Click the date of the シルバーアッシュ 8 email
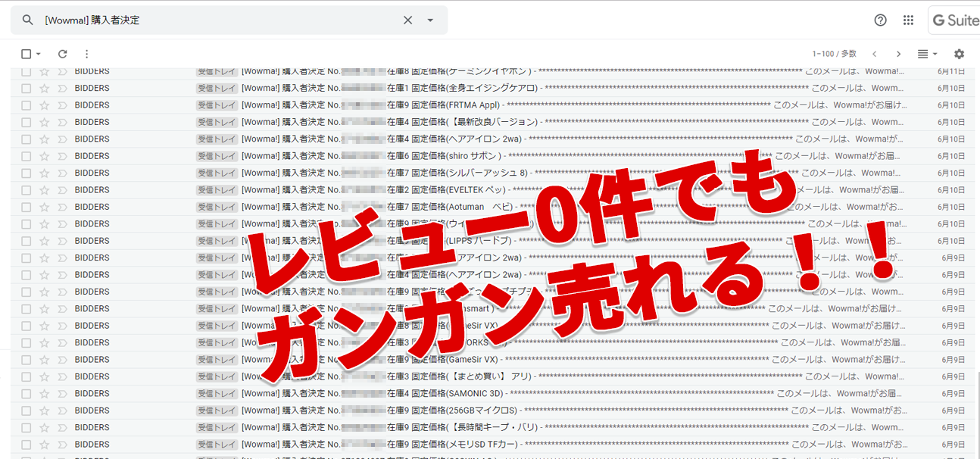The height and width of the screenshot is (459, 980). point(951,173)
